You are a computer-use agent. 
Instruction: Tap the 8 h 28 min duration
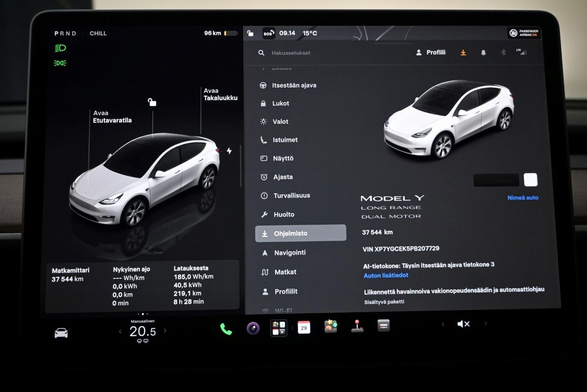189,301
